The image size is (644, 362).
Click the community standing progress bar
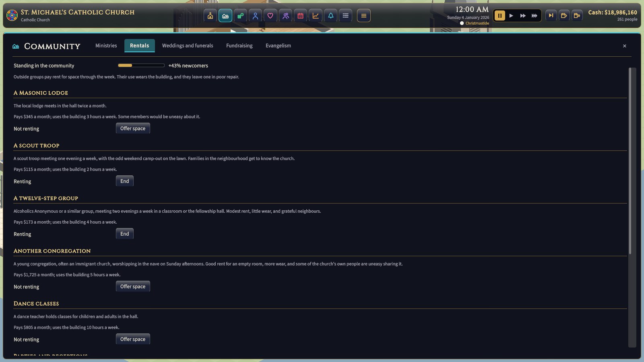tap(141, 65)
